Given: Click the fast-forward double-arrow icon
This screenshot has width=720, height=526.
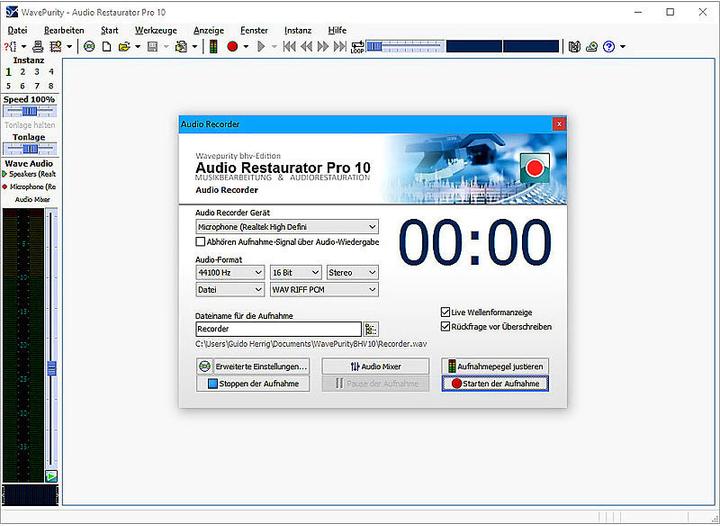Looking at the screenshot, I should point(323,46).
